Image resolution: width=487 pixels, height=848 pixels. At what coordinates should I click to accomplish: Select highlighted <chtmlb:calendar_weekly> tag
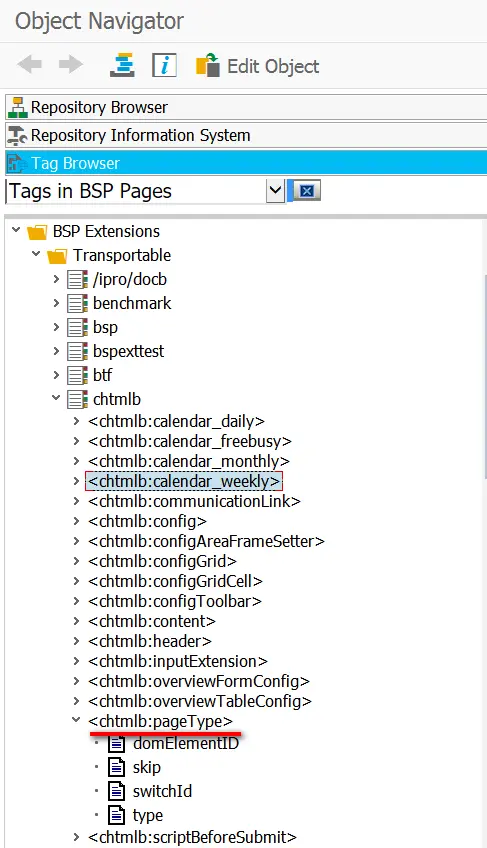184,481
